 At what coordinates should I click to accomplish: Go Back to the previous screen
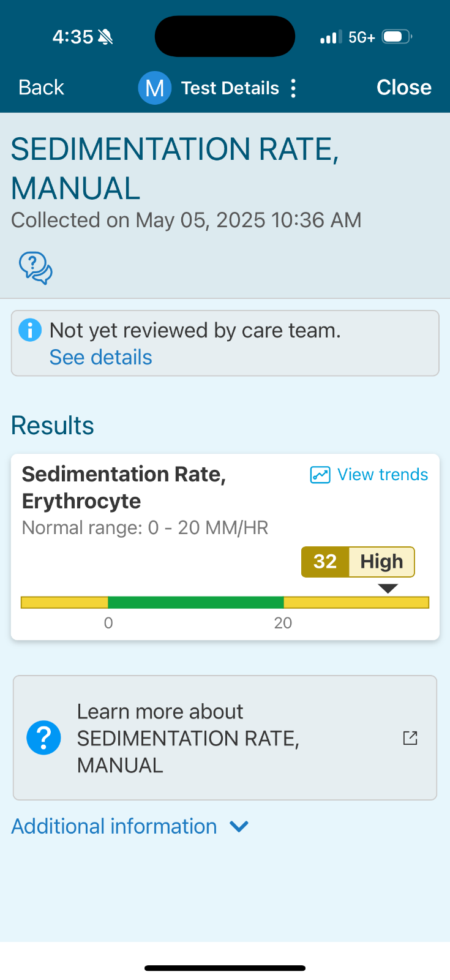(41, 88)
